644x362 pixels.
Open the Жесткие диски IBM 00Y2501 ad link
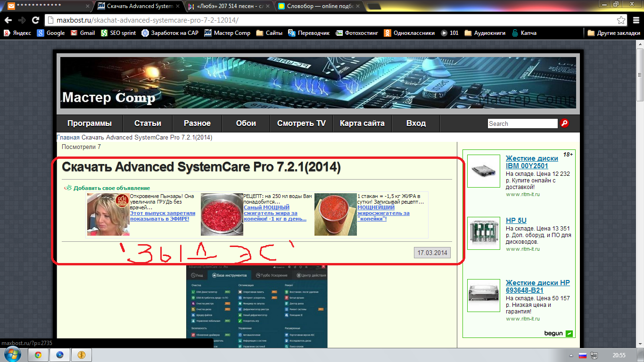(532, 162)
